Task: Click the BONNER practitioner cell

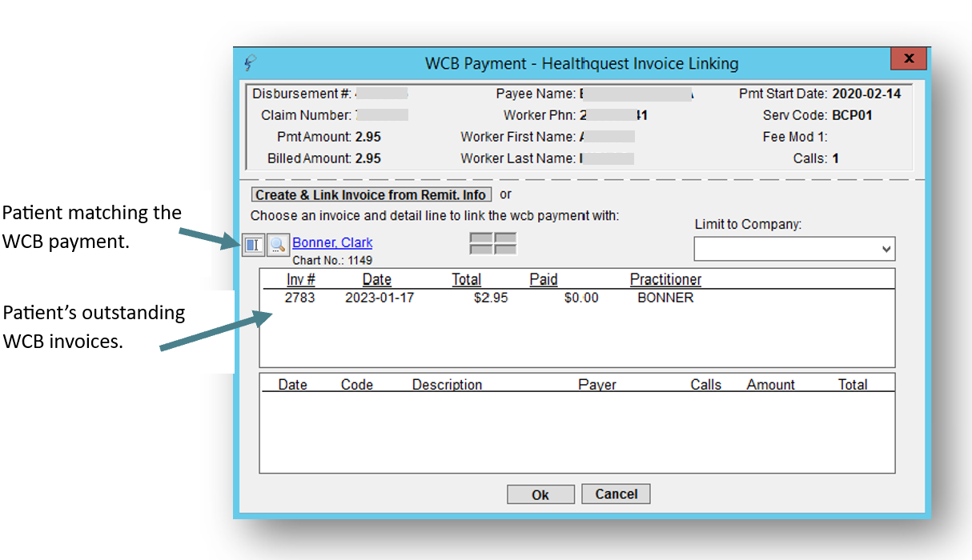Action: point(665,298)
